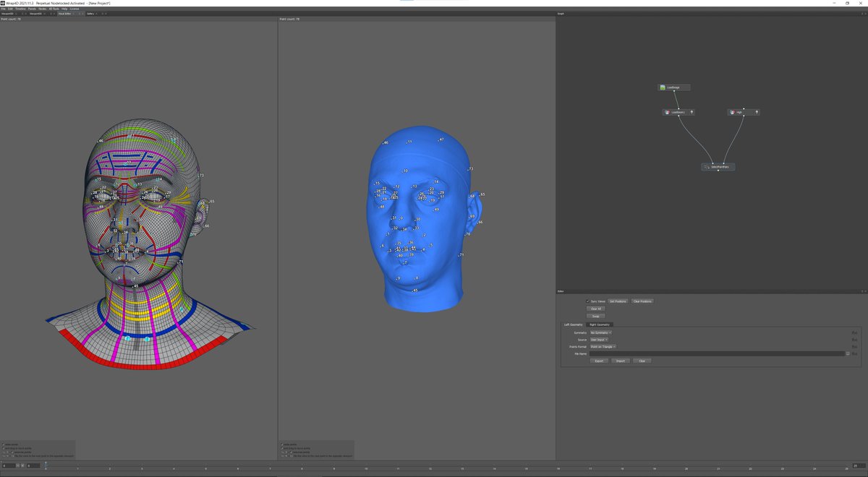Toggle second checkbox in left viewport options
Image resolution: width=868 pixels, height=477 pixels.
[x=3, y=448]
